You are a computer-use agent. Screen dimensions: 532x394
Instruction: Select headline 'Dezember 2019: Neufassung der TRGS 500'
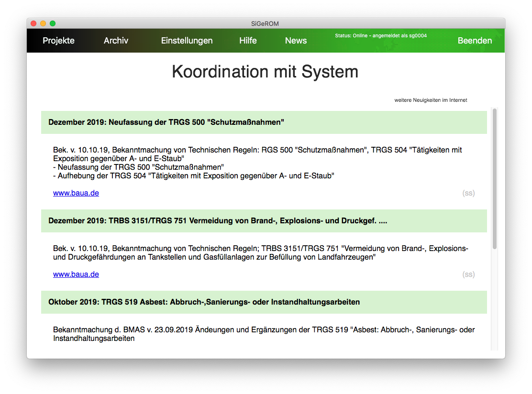pyautogui.click(x=264, y=122)
